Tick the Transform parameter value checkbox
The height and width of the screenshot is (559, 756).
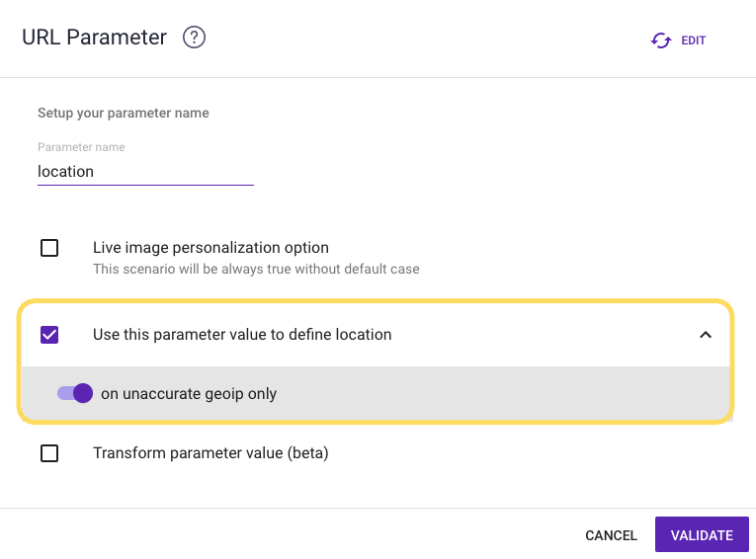[x=49, y=453]
